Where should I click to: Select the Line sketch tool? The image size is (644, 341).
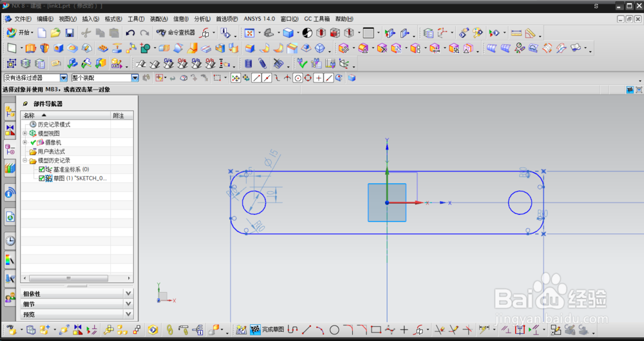click(x=307, y=329)
